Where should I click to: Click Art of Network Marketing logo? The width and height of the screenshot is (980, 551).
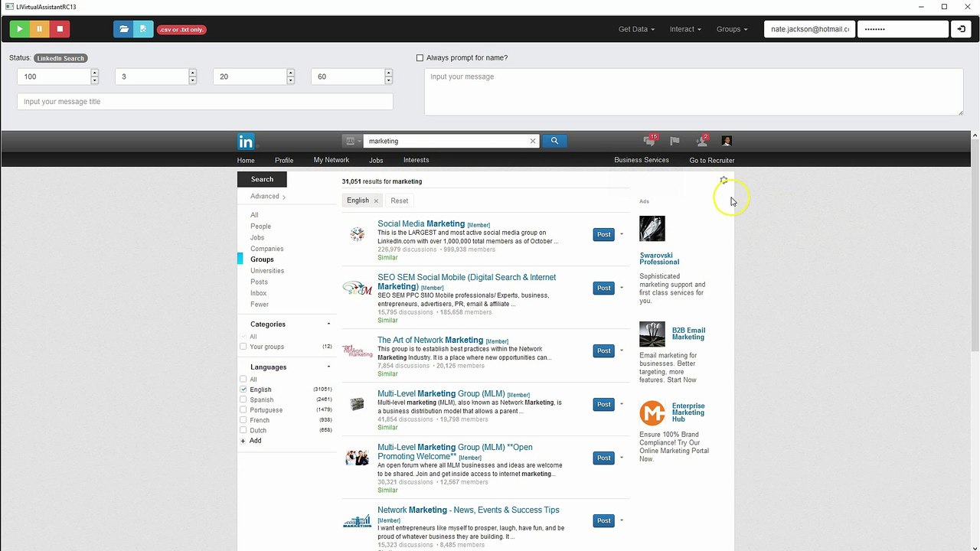(x=357, y=351)
